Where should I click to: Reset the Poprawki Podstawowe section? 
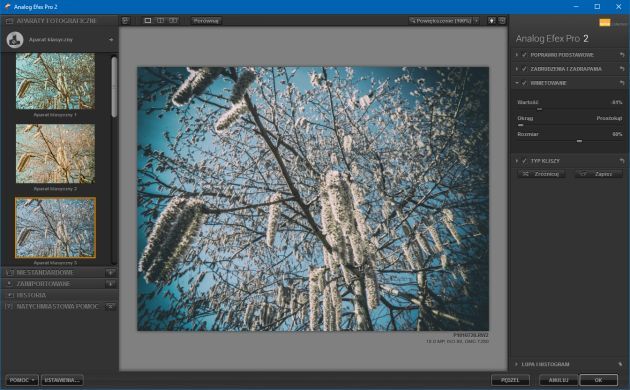tap(622, 55)
